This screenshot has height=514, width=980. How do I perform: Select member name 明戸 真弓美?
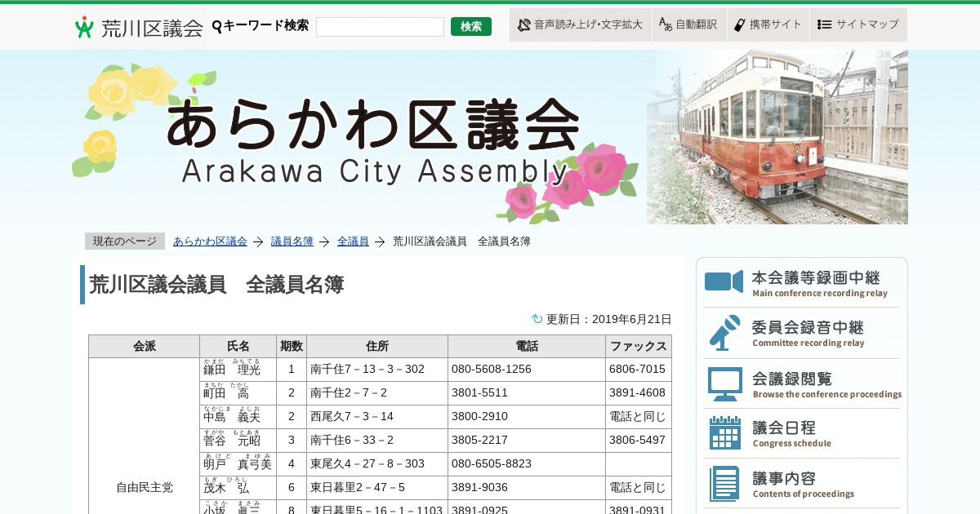[238, 463]
